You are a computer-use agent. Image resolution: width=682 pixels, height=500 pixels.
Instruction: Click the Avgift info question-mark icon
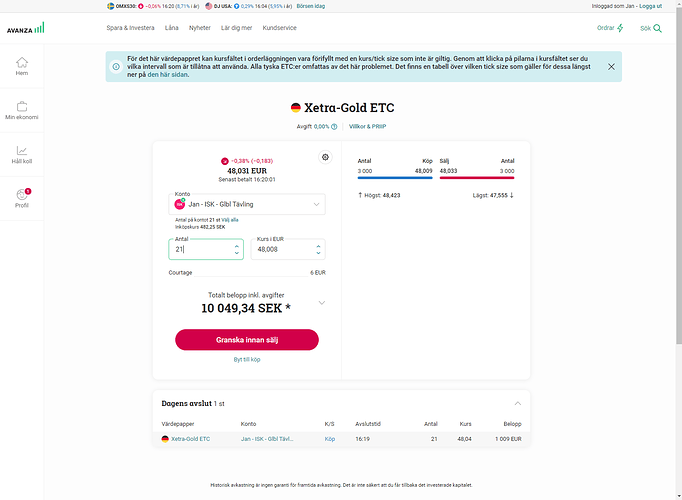coord(334,127)
